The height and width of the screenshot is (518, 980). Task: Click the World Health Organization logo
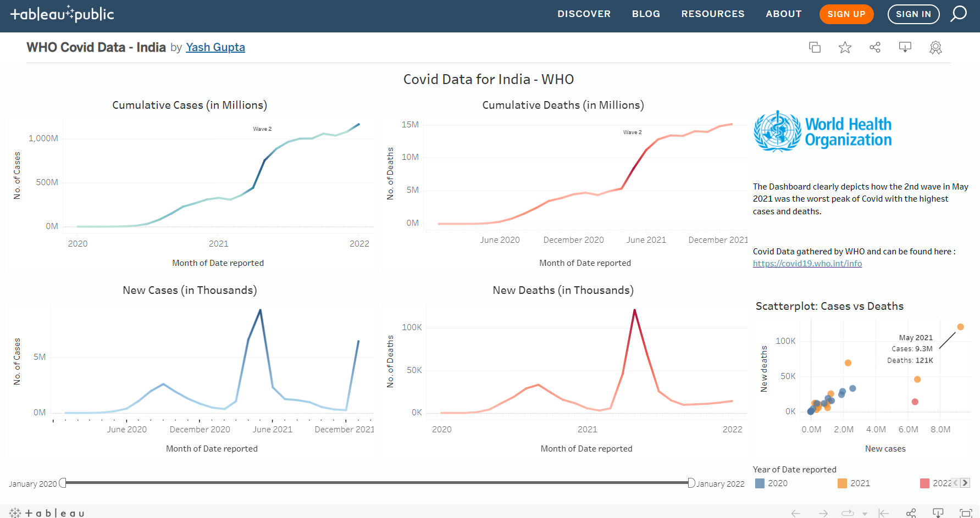[x=823, y=131]
